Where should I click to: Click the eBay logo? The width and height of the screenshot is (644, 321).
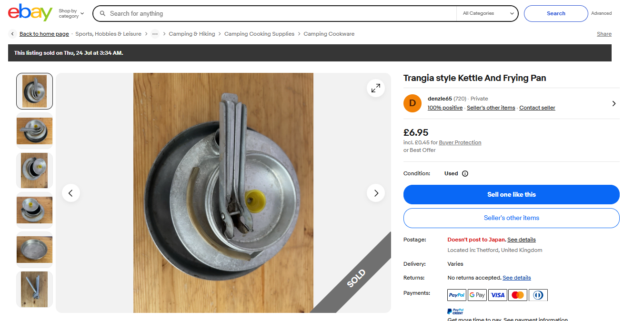30,13
